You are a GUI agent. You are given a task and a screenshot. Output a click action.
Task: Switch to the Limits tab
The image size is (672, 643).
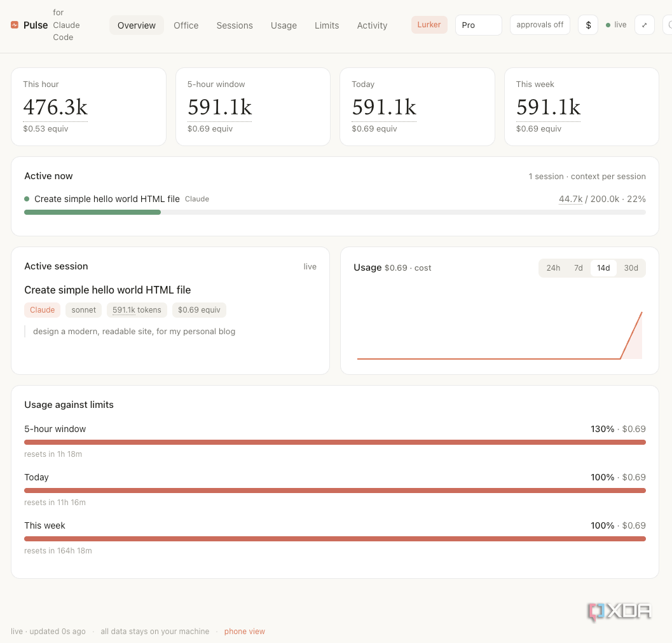tap(327, 25)
